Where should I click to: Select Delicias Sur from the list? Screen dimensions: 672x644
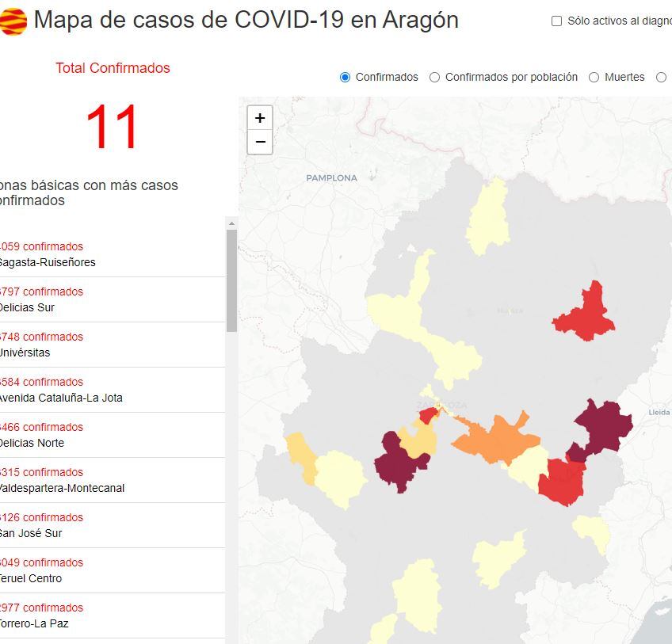coord(28,307)
